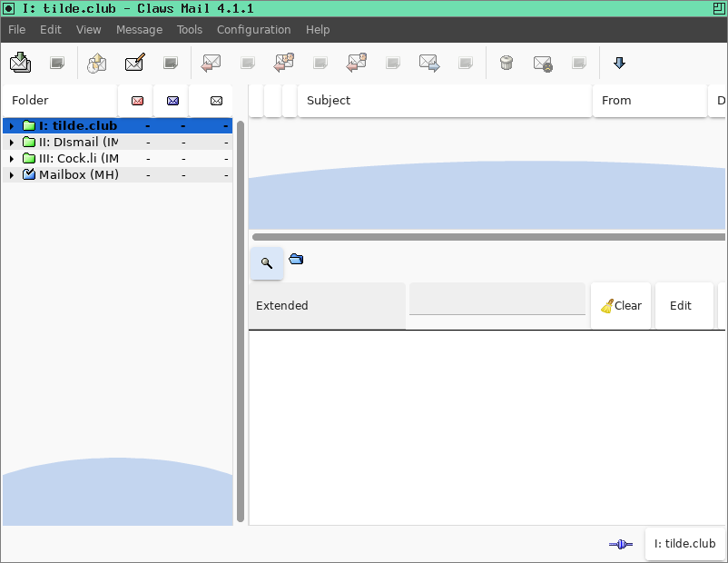Open the Message menu

[x=139, y=30]
